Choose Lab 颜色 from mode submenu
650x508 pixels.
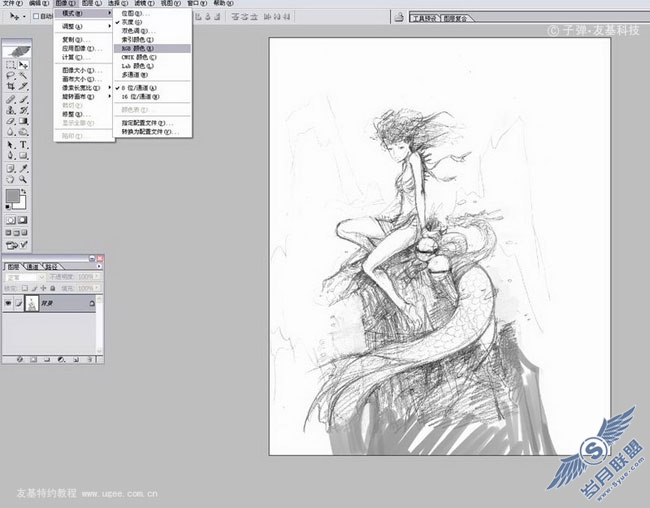152,66
